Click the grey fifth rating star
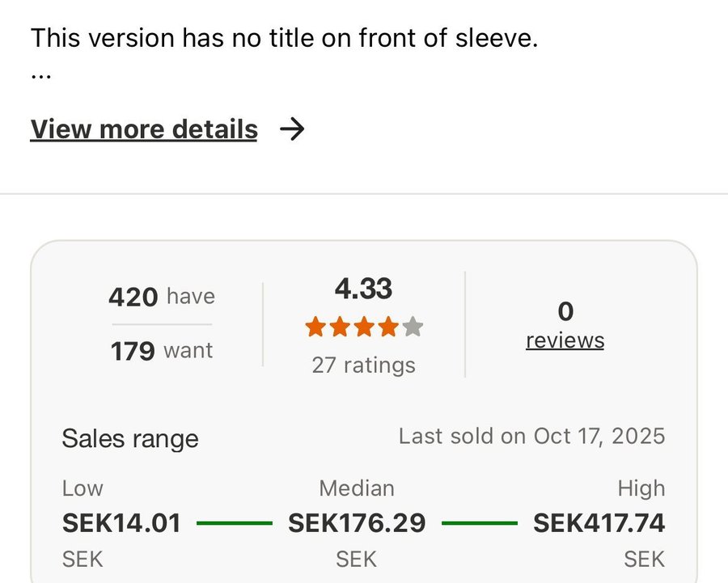This screenshot has height=583, width=728. tap(413, 327)
